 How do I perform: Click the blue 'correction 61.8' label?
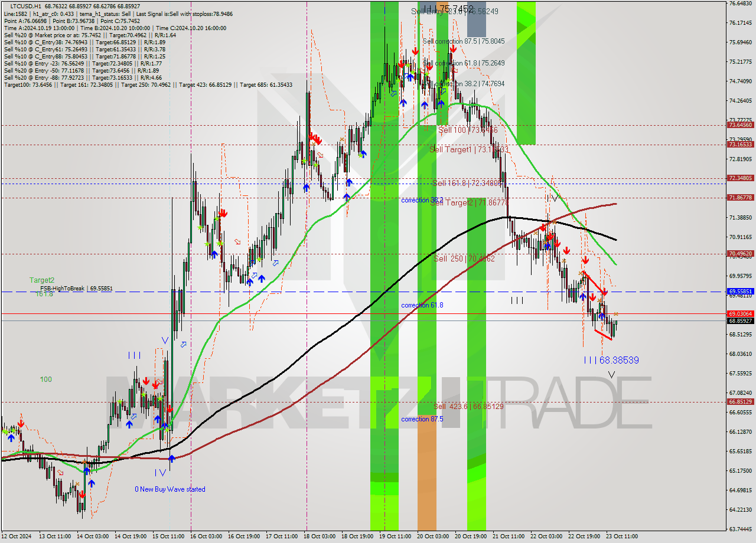[x=422, y=305]
